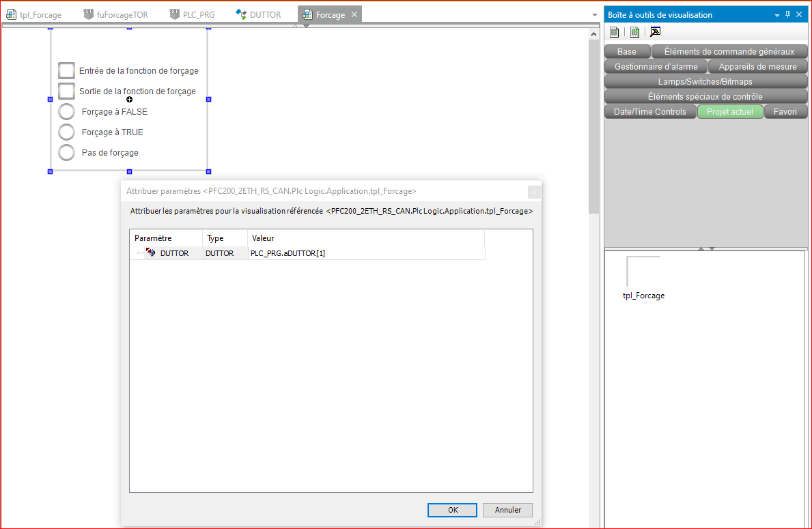This screenshot has height=529, width=812.
Task: Check 'Entrée de la fonction de forçage' box
Action: tap(66, 70)
